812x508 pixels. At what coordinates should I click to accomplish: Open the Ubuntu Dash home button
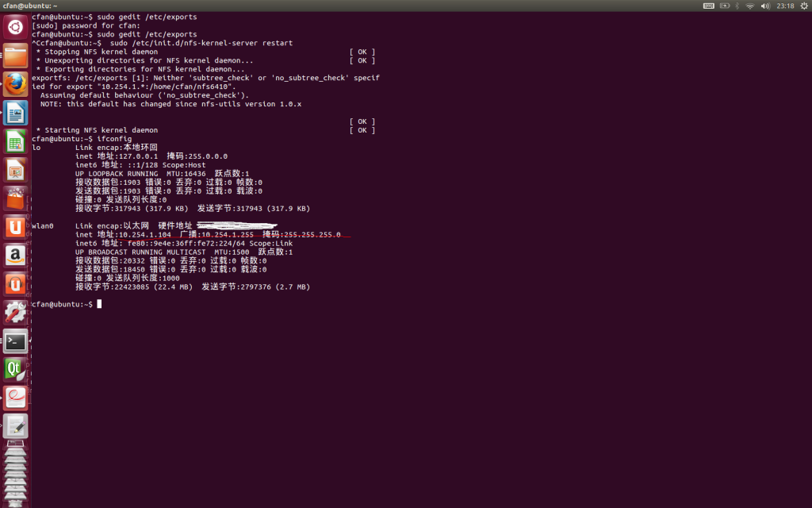16,27
